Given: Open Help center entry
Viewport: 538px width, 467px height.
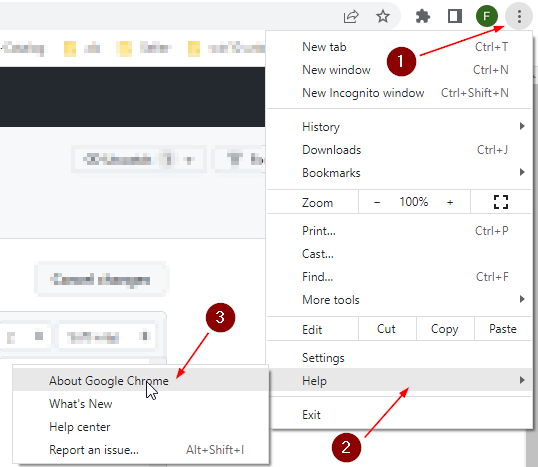Looking at the screenshot, I should click(140, 427).
